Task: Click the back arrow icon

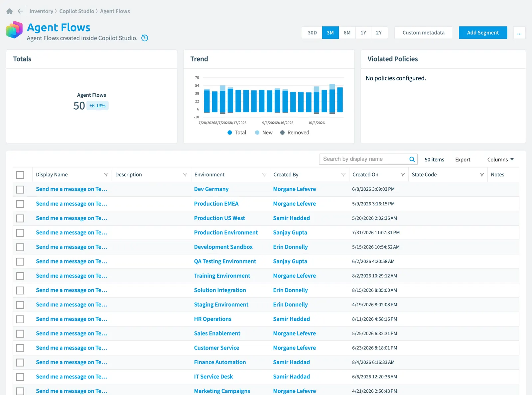Action: 20,11
